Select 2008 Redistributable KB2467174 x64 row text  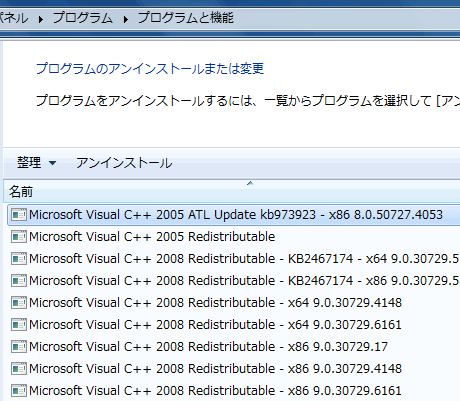pyautogui.click(x=244, y=259)
